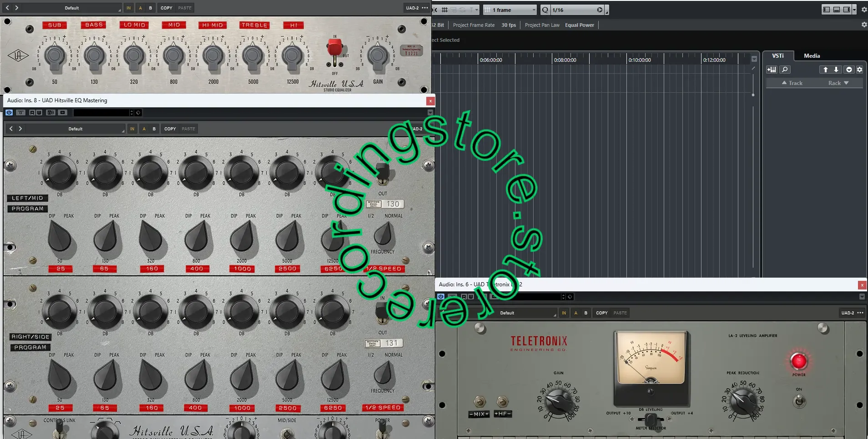Activate the Hitsville EQ Mastering plugin power button
This screenshot has height=439, width=868.
(9, 112)
